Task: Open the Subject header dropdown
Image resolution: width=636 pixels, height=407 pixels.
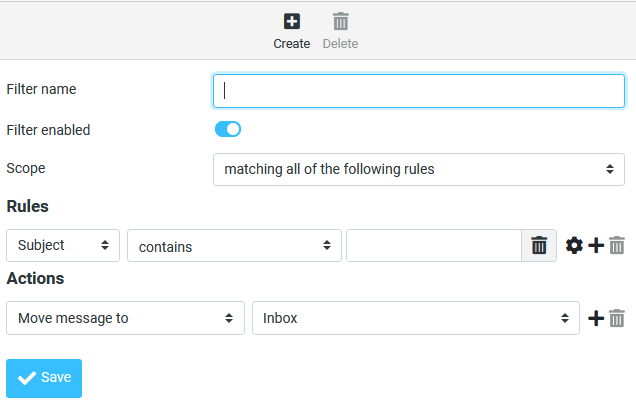Action: click(x=63, y=245)
